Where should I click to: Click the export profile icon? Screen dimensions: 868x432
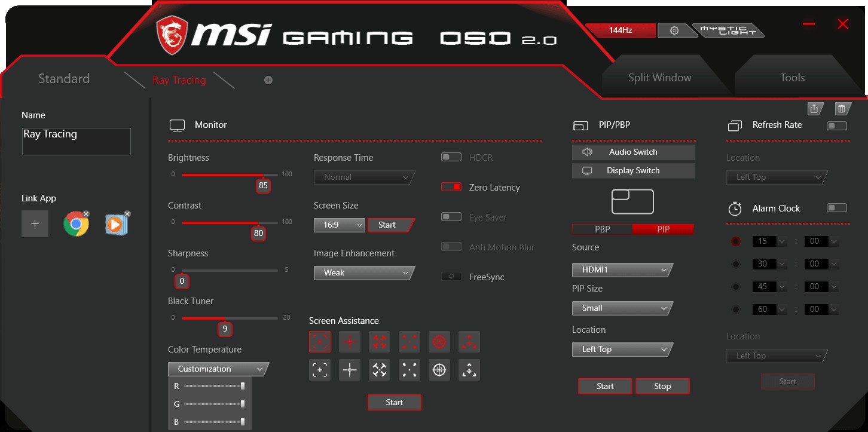814,109
